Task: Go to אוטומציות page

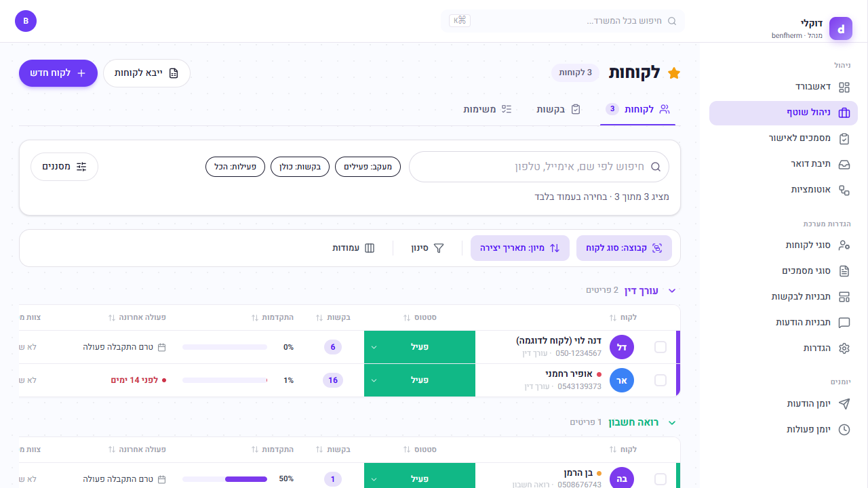Action: pos(783,190)
